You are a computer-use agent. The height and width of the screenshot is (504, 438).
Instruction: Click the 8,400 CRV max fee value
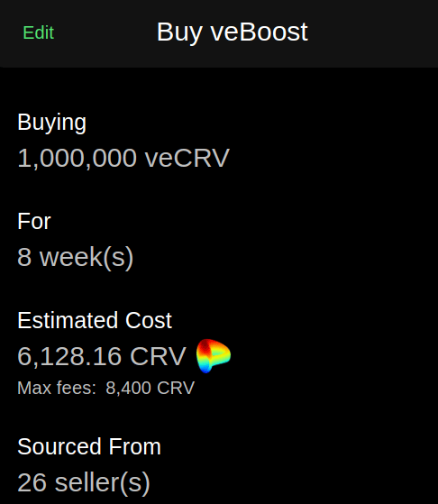[151, 388]
